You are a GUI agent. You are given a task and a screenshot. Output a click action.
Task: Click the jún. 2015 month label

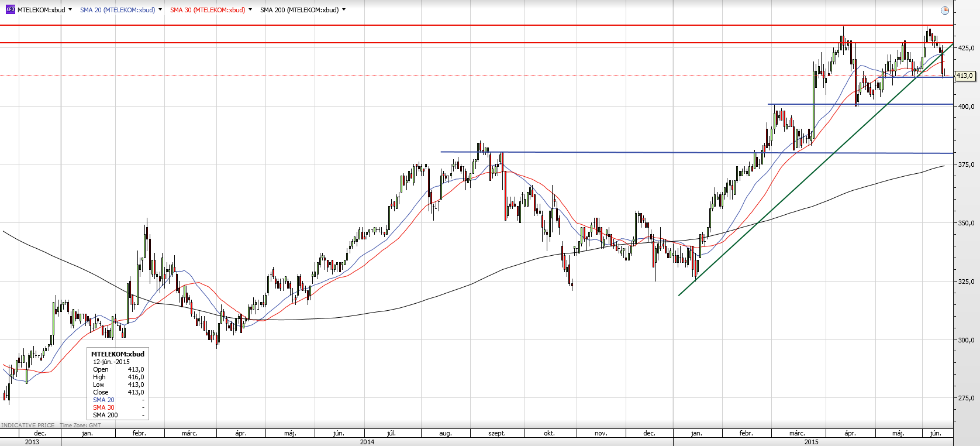[936, 433]
